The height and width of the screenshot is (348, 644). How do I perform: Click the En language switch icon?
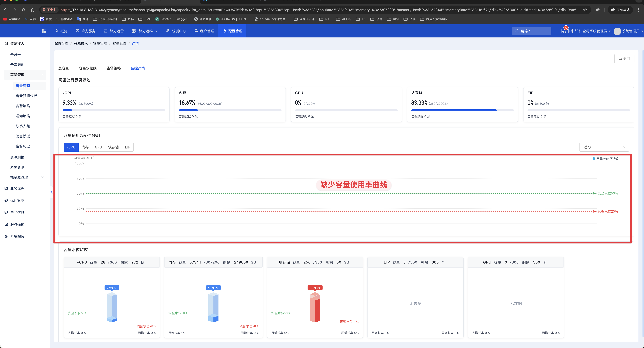(570, 31)
